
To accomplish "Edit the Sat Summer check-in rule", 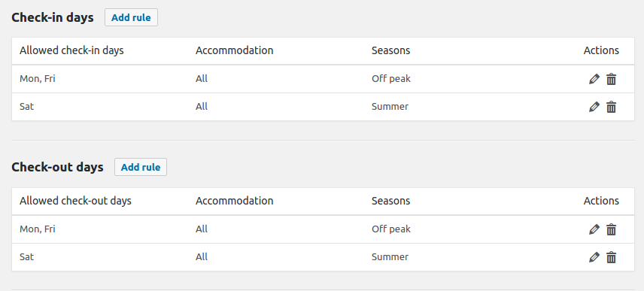I will 594,107.
